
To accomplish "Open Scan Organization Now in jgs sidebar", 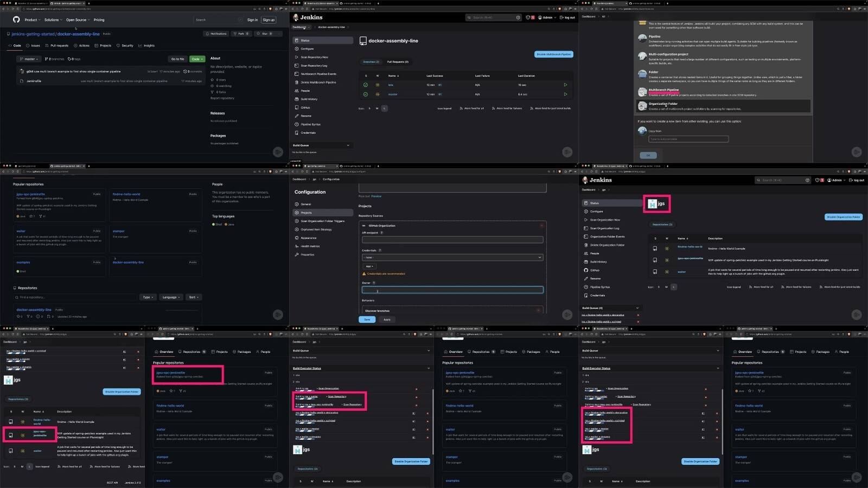I will coord(605,220).
